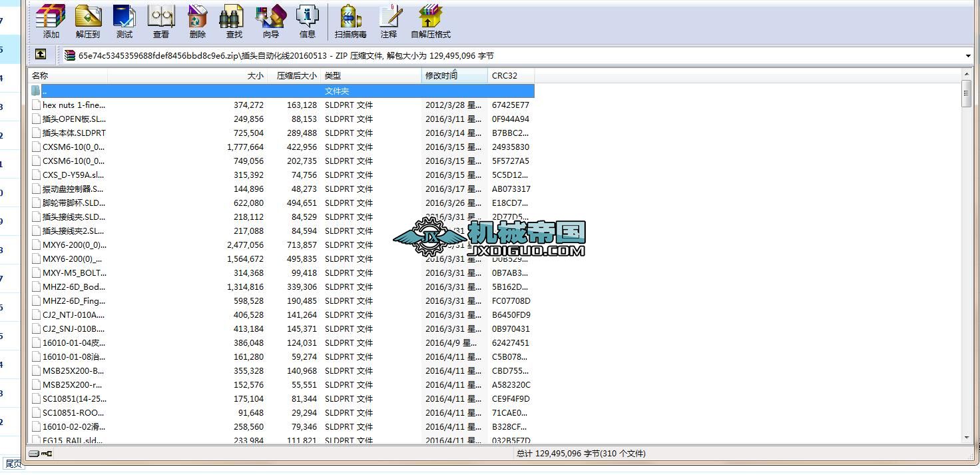
Task: Click the 添加 (Add) toolbar icon
Action: coord(51,21)
